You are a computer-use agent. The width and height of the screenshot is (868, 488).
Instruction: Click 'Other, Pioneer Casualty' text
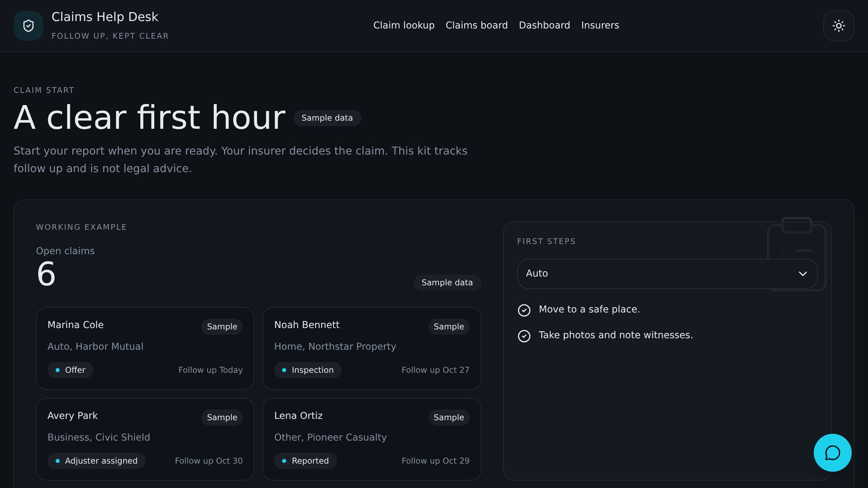click(330, 437)
